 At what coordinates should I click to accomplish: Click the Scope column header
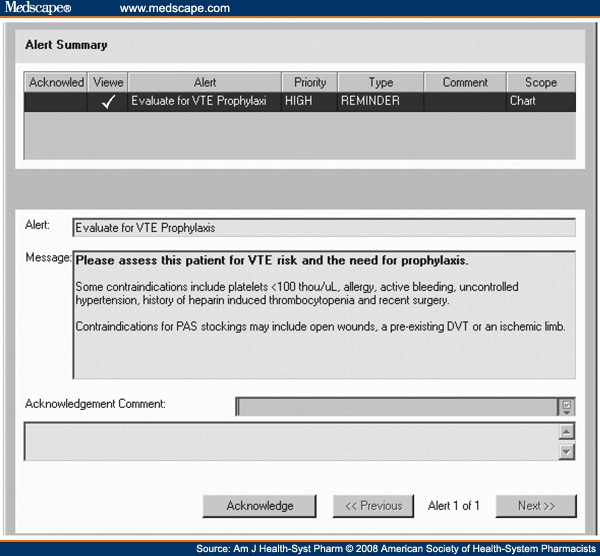540,82
